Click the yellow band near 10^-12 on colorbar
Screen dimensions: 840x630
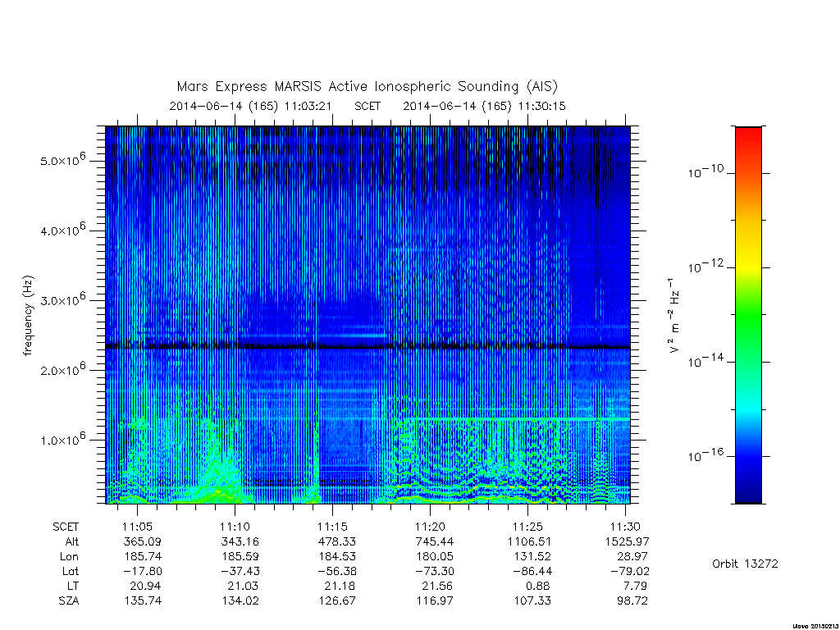[x=748, y=263]
